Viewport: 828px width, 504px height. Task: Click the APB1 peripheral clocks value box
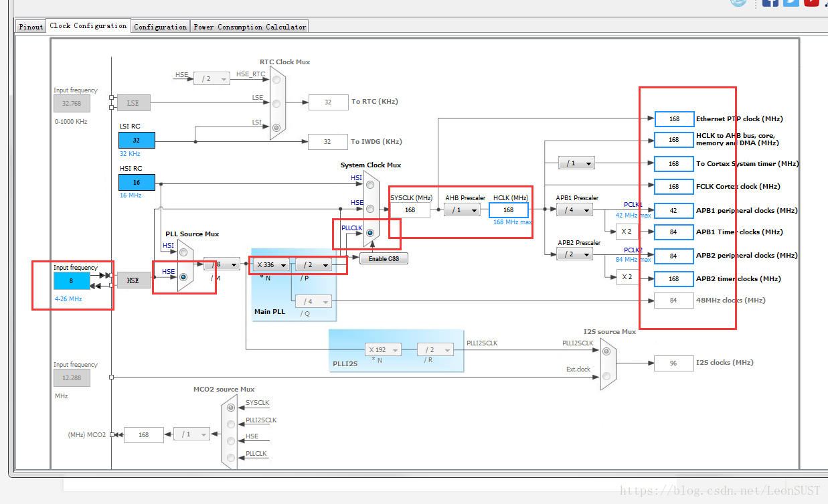click(x=674, y=210)
